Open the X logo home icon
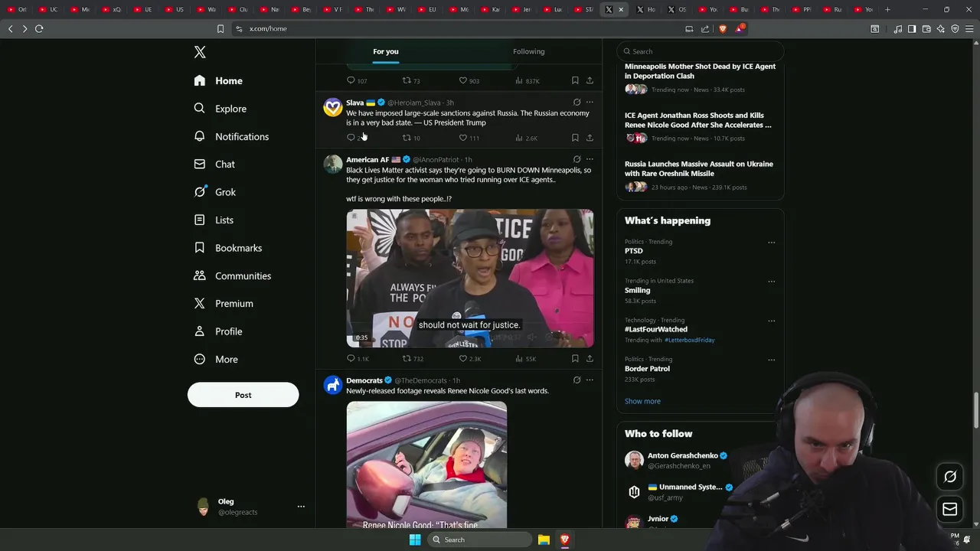Viewport: 980px width, 551px height. pyautogui.click(x=200, y=52)
